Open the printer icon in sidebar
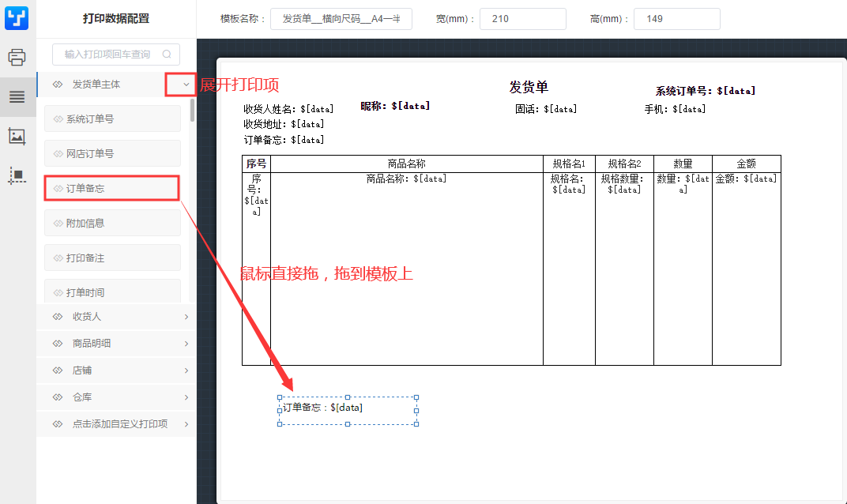 click(17, 57)
